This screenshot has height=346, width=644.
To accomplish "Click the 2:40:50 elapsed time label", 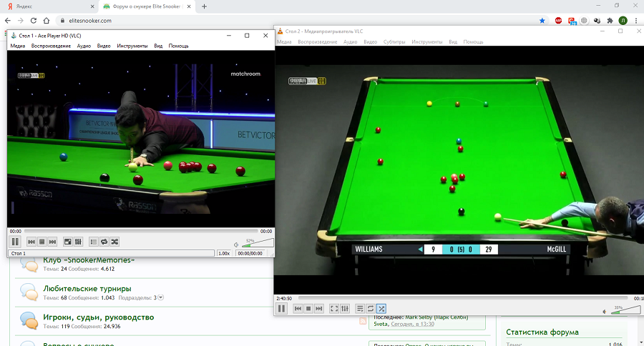I will tap(284, 298).
